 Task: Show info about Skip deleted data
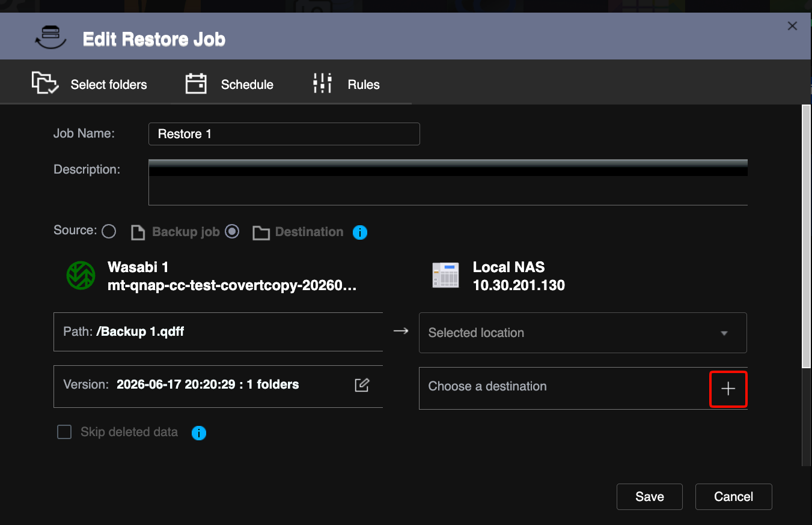[x=199, y=433]
